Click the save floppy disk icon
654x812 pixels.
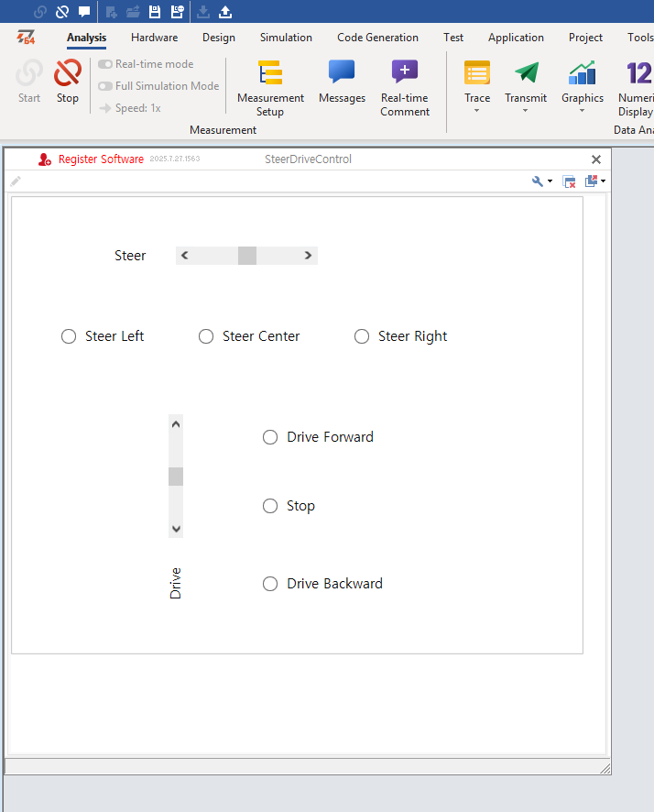pos(155,11)
